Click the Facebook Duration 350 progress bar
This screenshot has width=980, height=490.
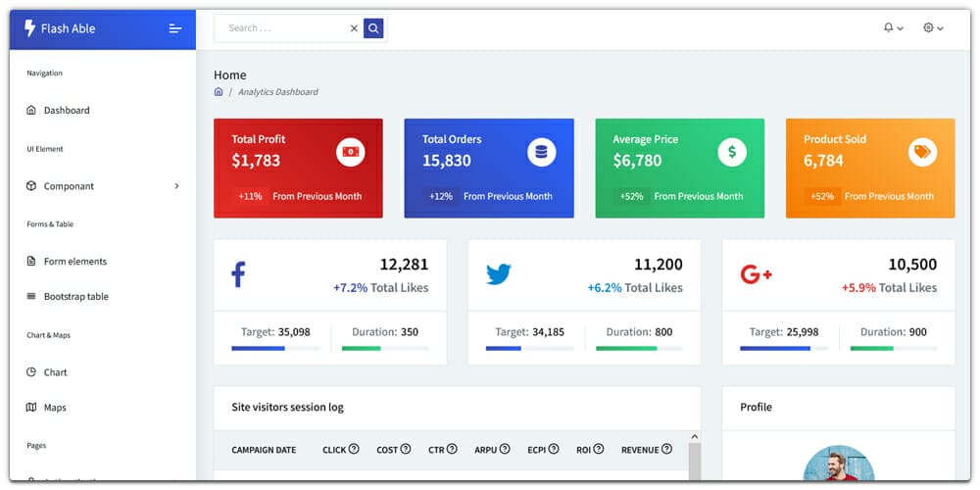tap(385, 348)
